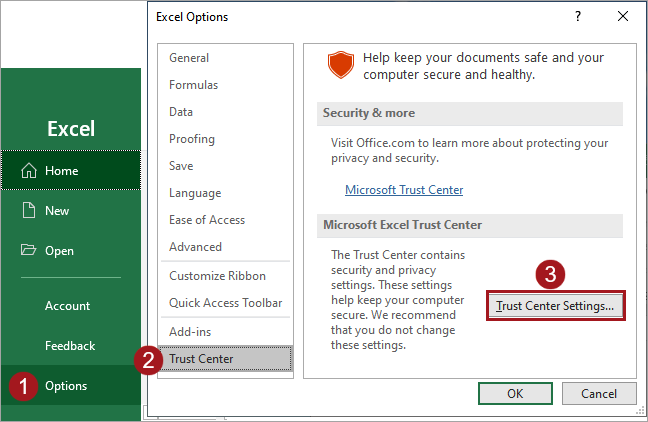Select the Ease of Access category
This screenshot has height=422, width=648.
[207, 220]
